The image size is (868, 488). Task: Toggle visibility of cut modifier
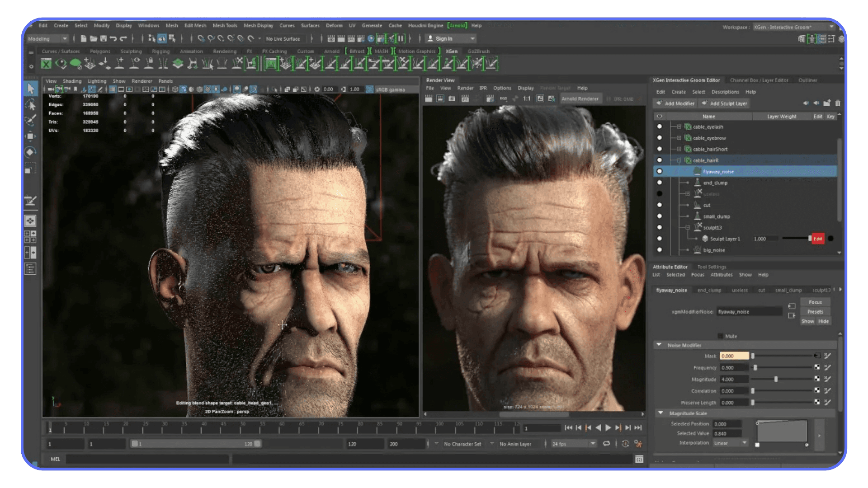(x=660, y=205)
